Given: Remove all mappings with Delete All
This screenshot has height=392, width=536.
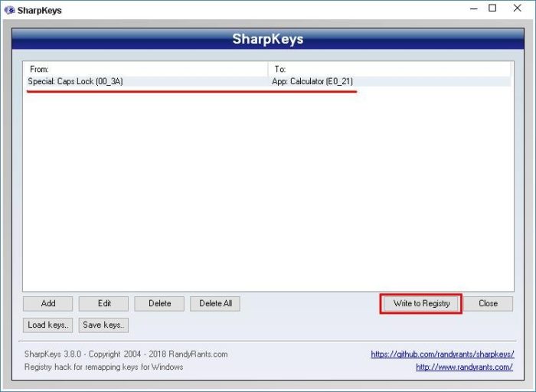Looking at the screenshot, I should 215,303.
